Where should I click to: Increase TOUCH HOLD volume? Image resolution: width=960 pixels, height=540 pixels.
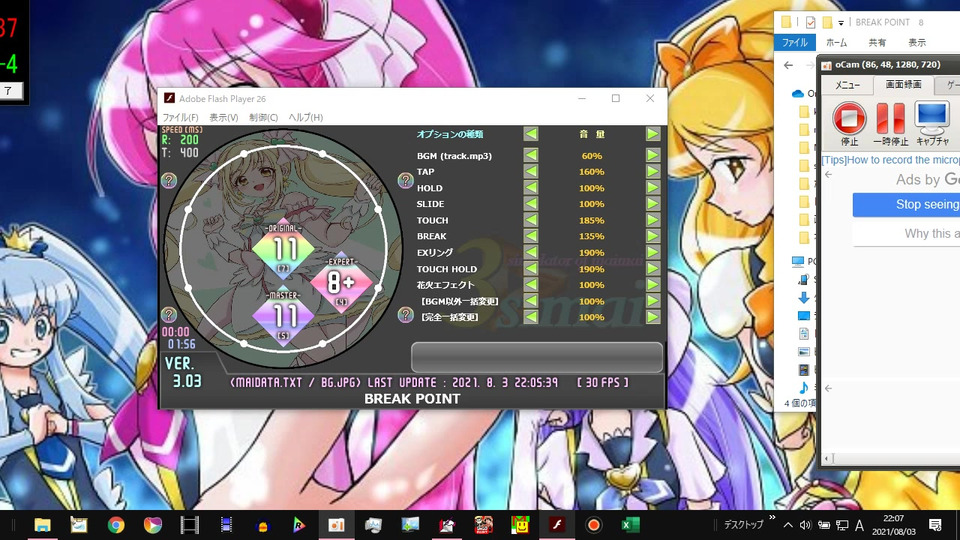tap(653, 269)
